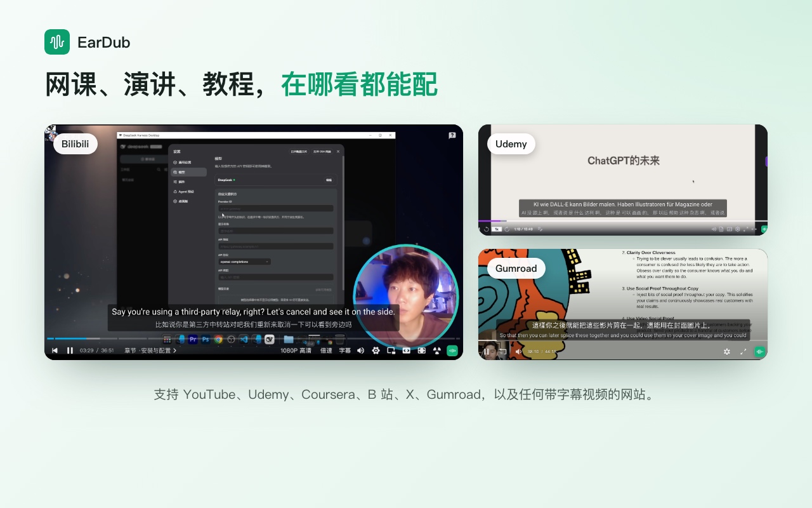Skip forward in the Udemy video
This screenshot has width=812, height=508.
[507, 229]
